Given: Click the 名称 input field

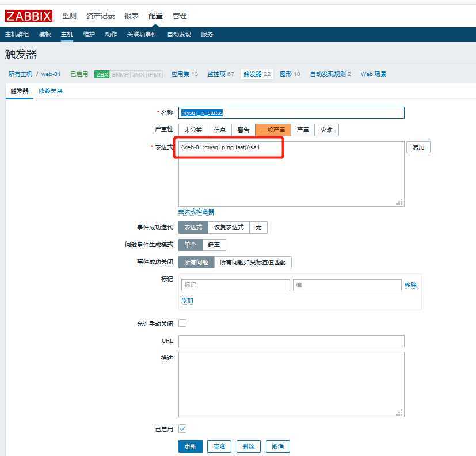Looking at the screenshot, I should 291,113.
